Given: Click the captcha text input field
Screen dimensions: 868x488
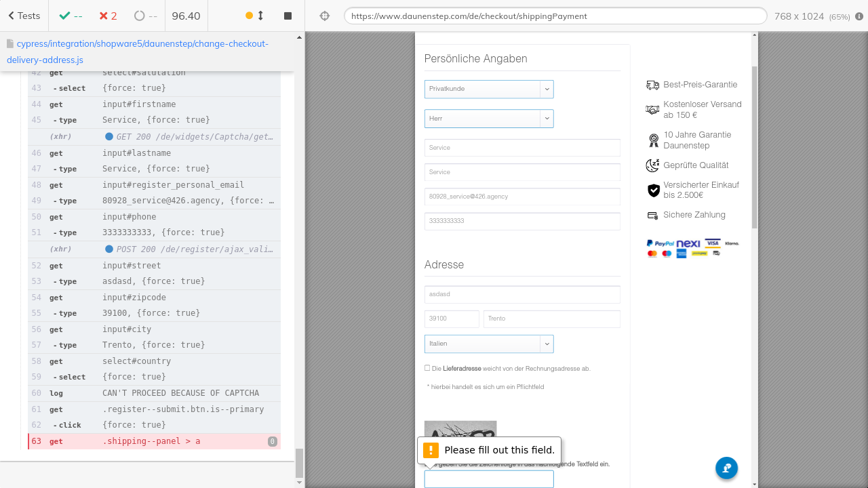Looking at the screenshot, I should [488, 479].
